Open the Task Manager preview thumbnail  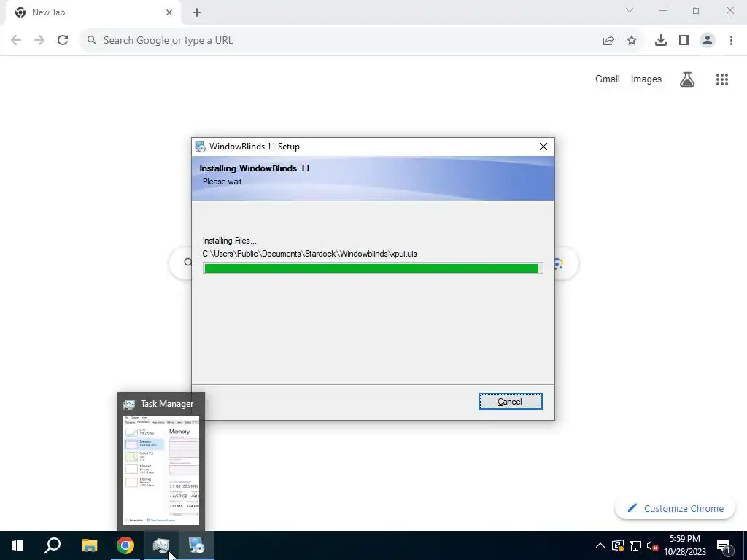pos(161,470)
